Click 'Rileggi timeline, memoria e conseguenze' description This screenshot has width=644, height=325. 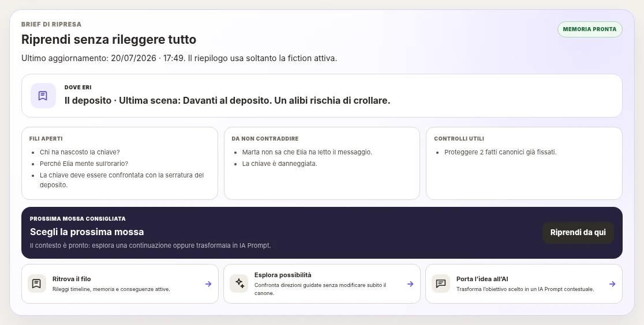111,289
